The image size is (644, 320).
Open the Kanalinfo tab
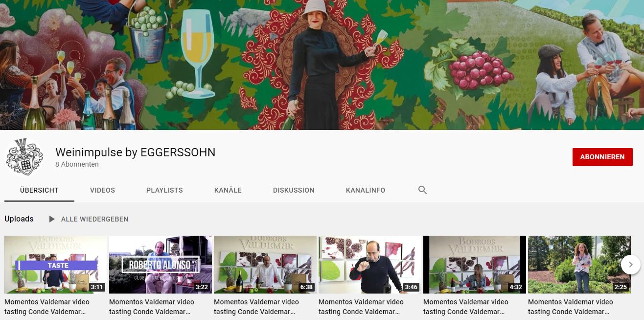click(x=365, y=190)
